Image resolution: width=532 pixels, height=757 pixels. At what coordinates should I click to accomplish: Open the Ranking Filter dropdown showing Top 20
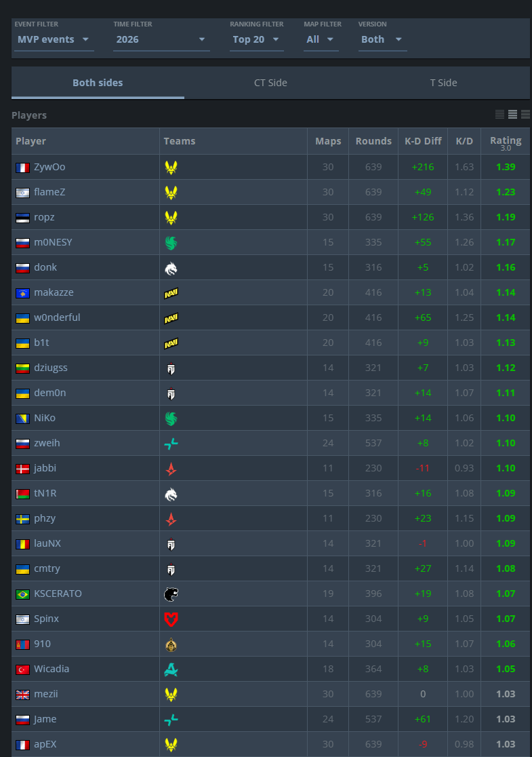pyautogui.click(x=256, y=39)
